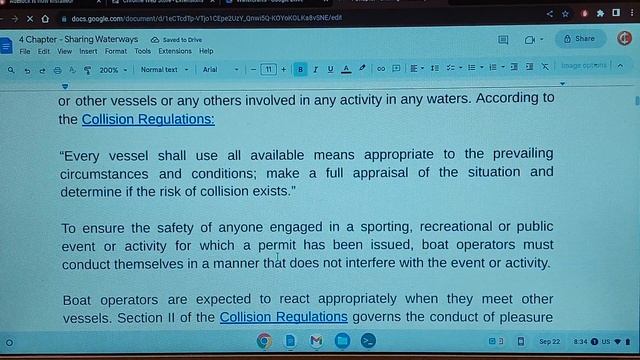Open line and paragraph spacing
The height and width of the screenshot is (360, 640).
point(435,68)
